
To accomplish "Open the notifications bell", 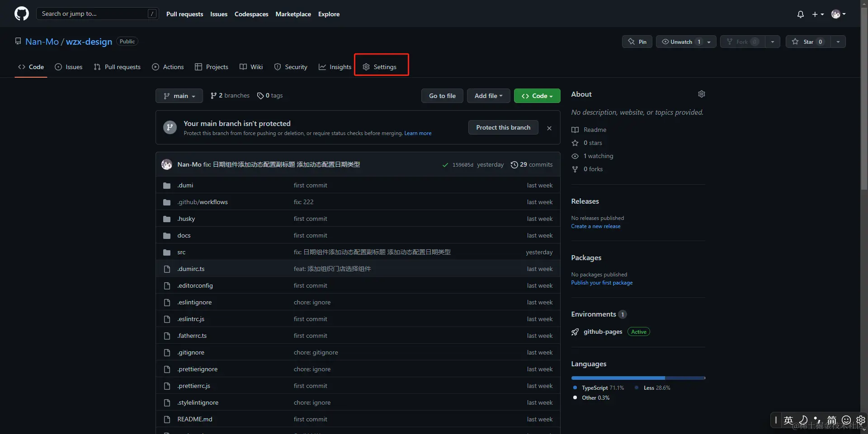I will 800,14.
